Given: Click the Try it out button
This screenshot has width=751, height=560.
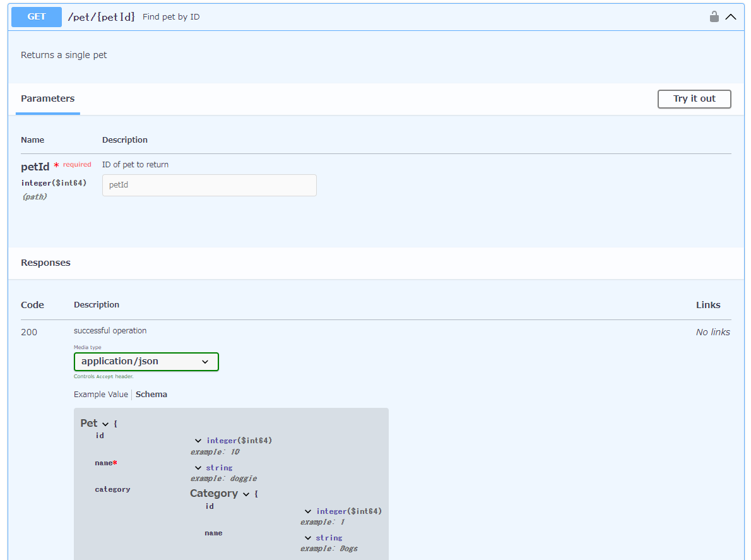Looking at the screenshot, I should pos(694,99).
